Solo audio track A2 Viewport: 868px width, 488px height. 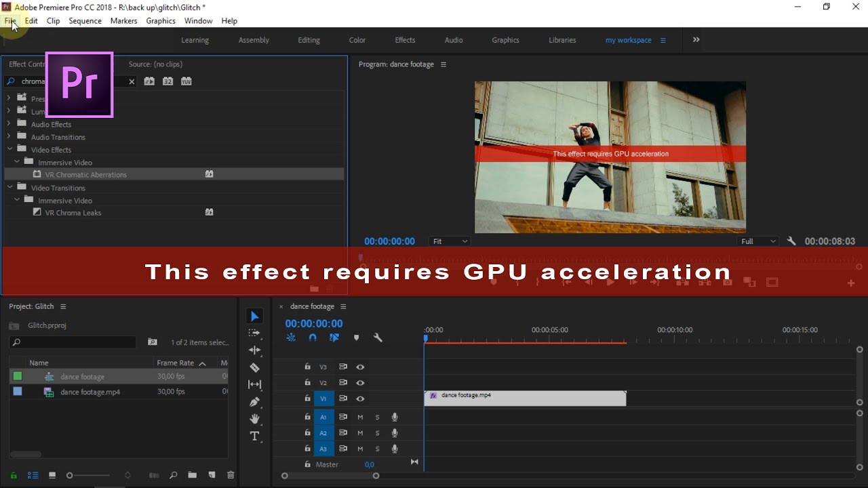point(377,433)
